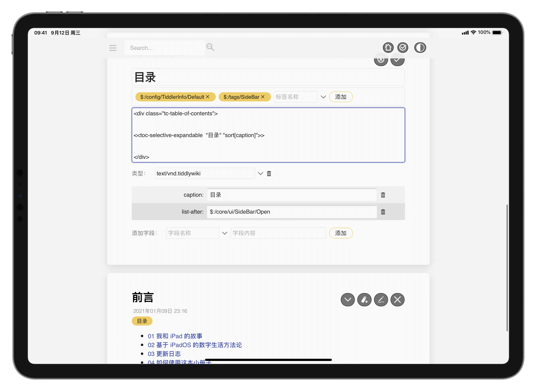Delete the list-after field
Viewport: 537px width, 392px height.
click(x=383, y=212)
